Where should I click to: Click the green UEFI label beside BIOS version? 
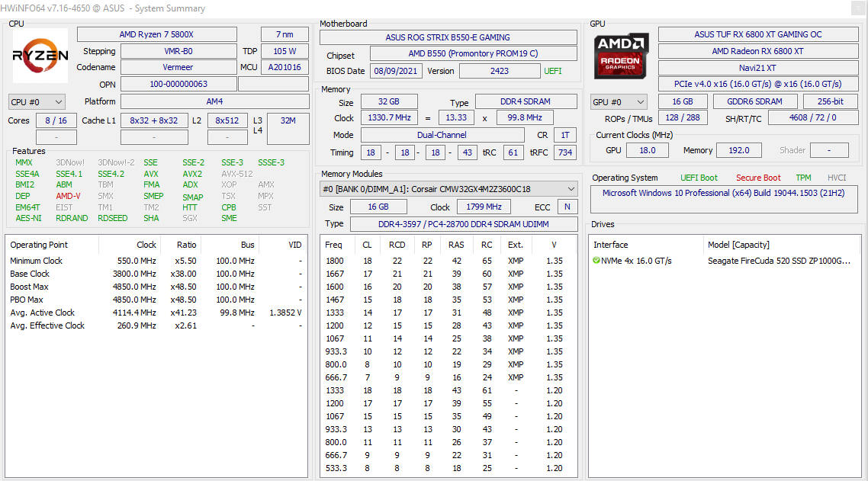[x=552, y=71]
